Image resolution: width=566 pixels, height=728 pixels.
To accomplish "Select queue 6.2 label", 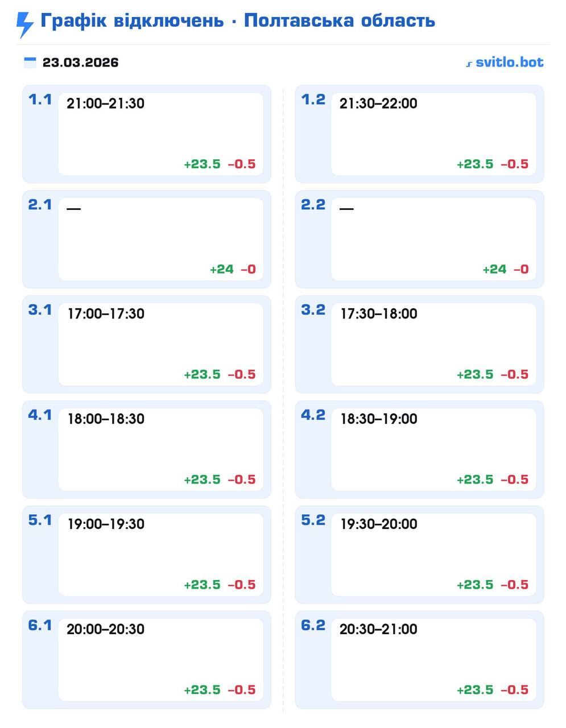I will tap(313, 626).
